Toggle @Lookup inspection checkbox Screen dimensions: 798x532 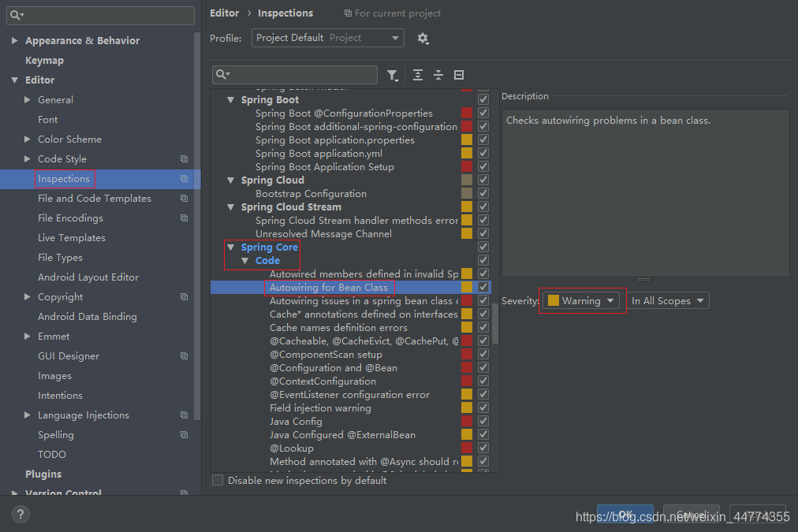coord(483,448)
